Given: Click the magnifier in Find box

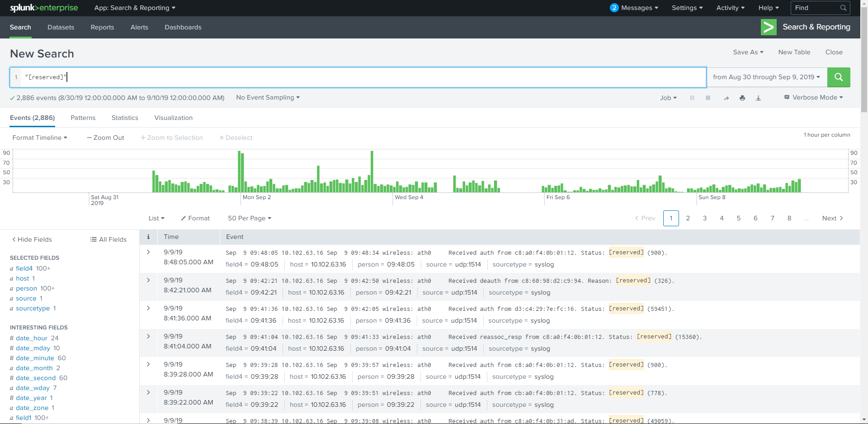Looking at the screenshot, I should pos(843,8).
